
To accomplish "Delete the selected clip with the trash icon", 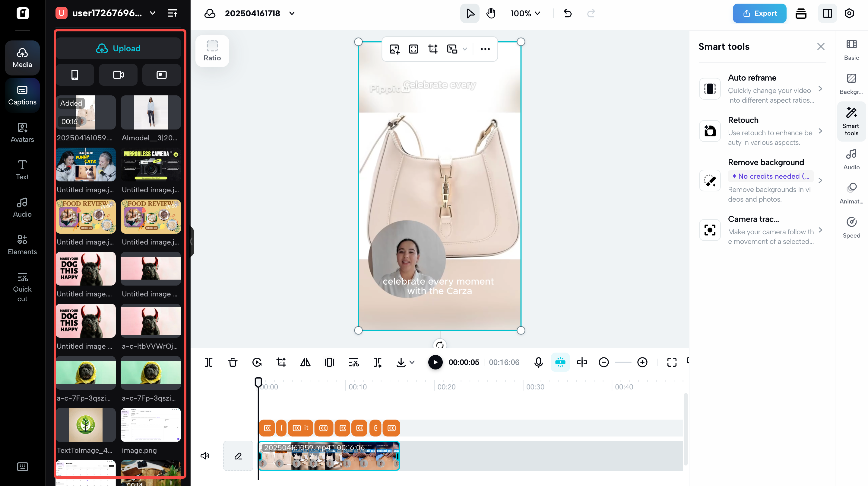I will click(x=233, y=362).
